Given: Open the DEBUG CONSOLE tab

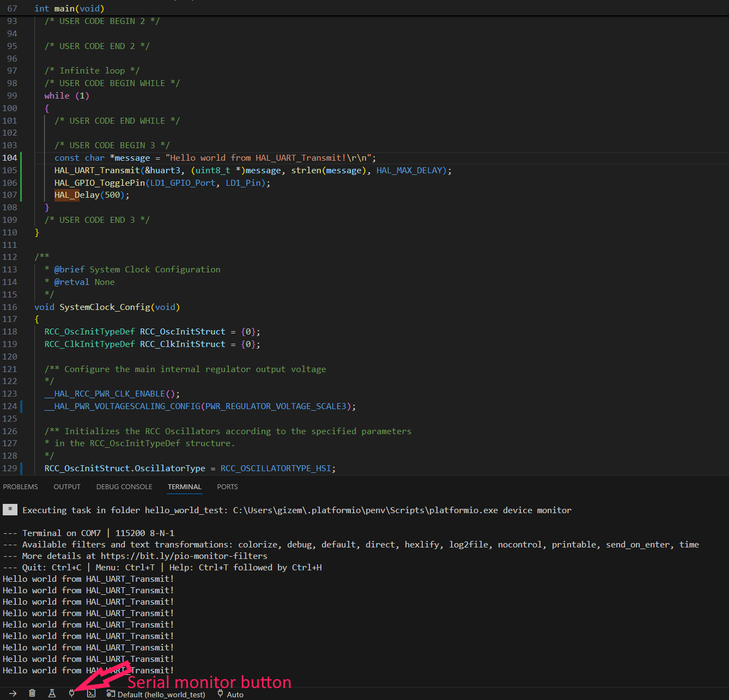Looking at the screenshot, I should point(124,486).
